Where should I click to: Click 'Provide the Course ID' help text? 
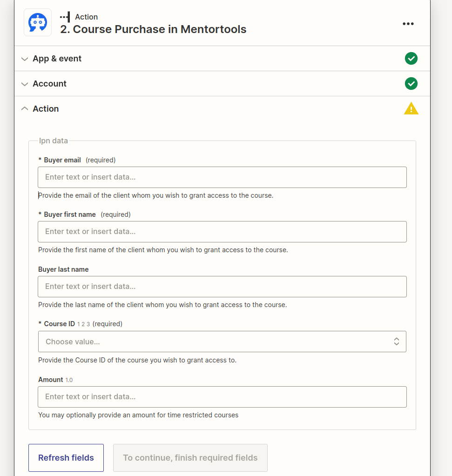click(x=137, y=360)
